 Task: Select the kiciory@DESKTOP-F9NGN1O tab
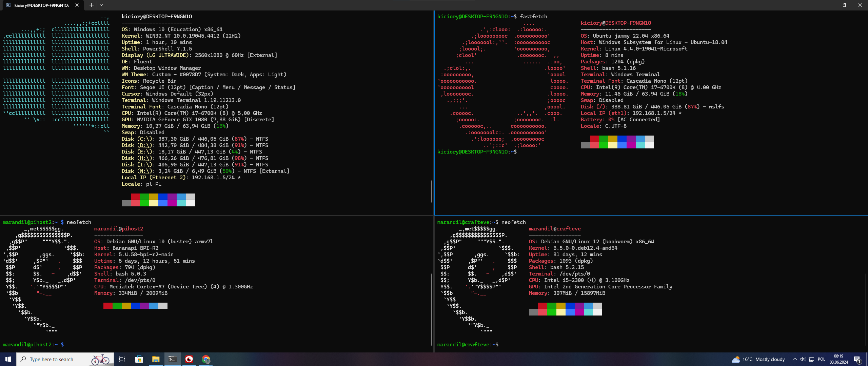click(x=41, y=5)
